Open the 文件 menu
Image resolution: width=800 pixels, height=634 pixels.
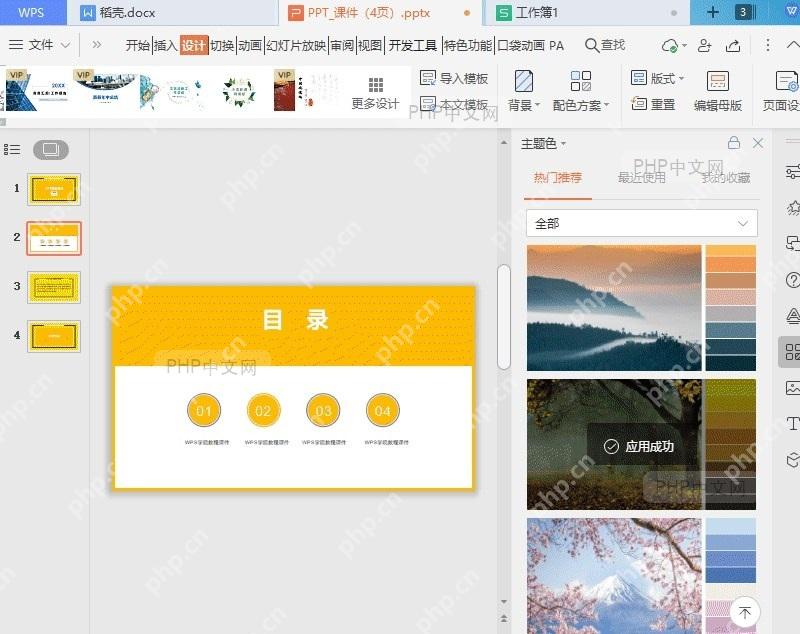39,45
